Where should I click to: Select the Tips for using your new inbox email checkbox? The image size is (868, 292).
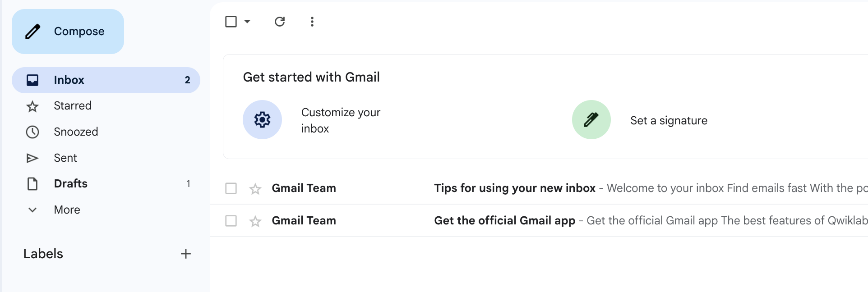(x=231, y=188)
